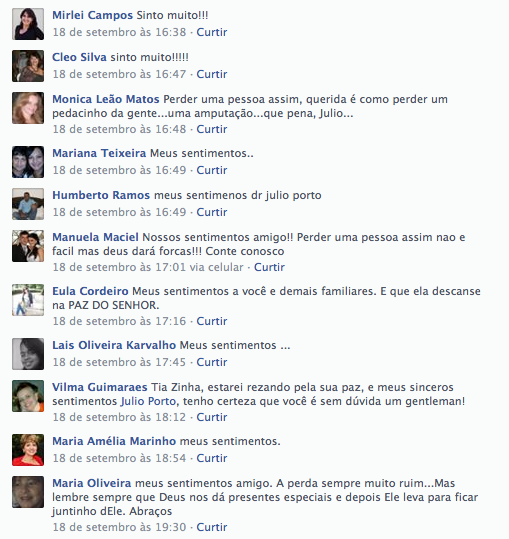The height and width of the screenshot is (539, 509).
Task: Open Eula Cordeiro profile thumbnail
Action: 28,300
